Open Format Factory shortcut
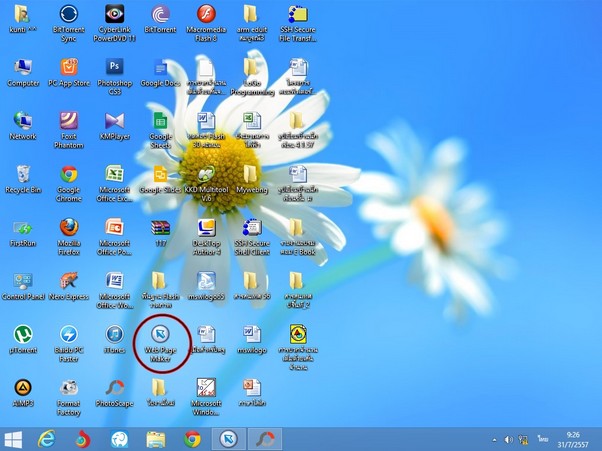This screenshot has width=602, height=451. tap(69, 397)
